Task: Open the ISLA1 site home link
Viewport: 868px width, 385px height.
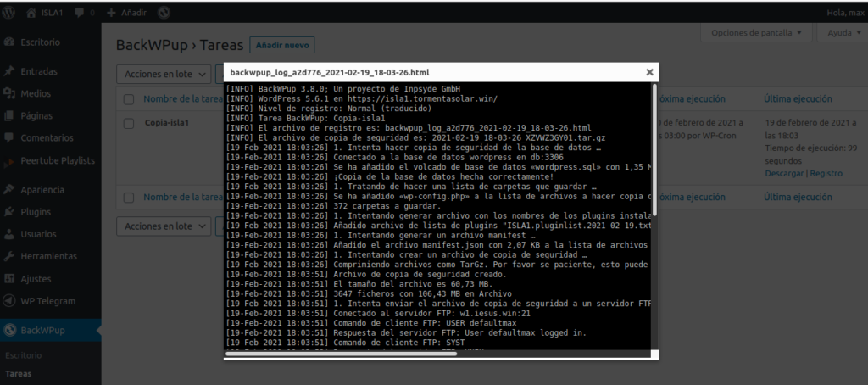Action: pyautogui.click(x=46, y=13)
